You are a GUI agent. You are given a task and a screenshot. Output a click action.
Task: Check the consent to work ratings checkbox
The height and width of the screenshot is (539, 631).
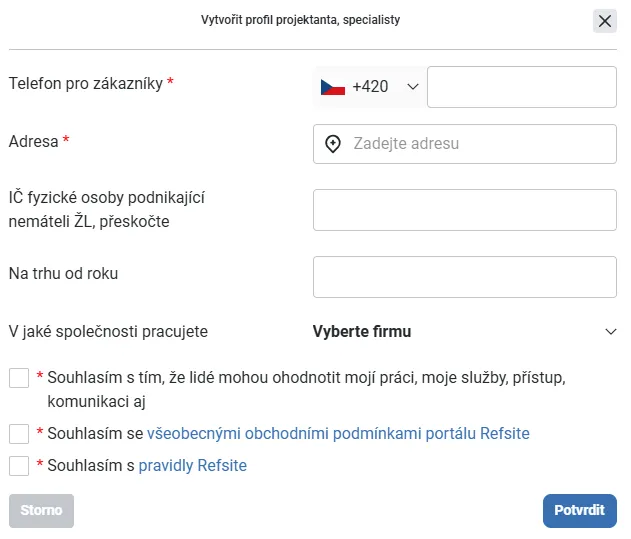(x=19, y=378)
